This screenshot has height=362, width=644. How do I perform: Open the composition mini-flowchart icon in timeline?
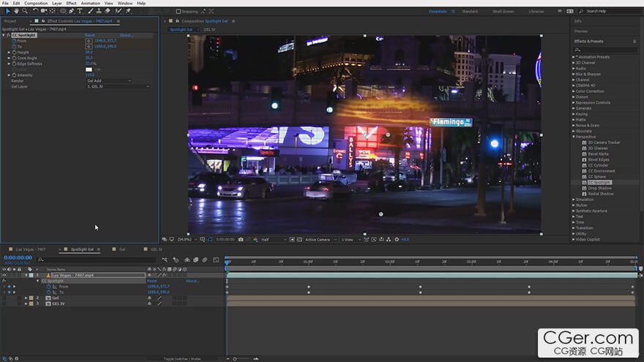(165, 260)
